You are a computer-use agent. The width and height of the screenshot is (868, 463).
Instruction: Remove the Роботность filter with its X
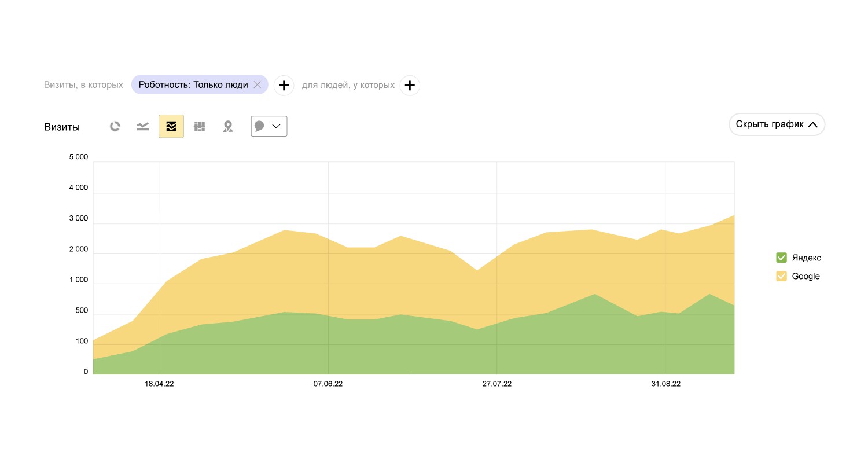tap(258, 85)
